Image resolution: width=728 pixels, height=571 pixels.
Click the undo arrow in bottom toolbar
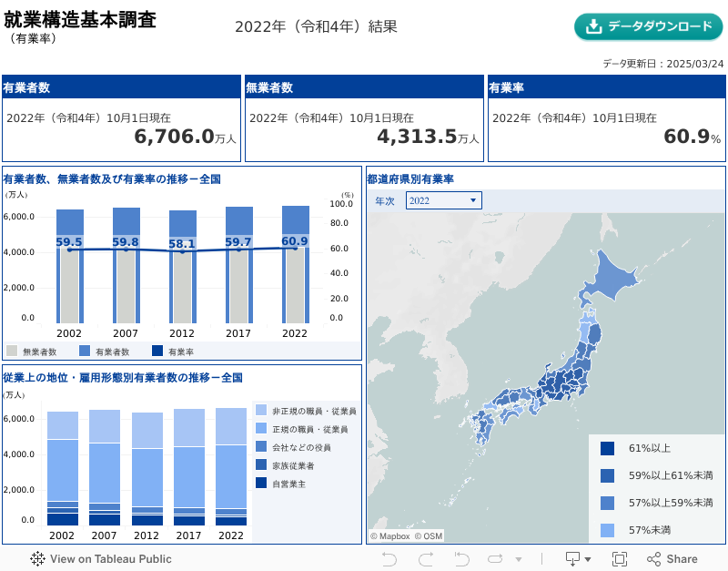click(389, 559)
